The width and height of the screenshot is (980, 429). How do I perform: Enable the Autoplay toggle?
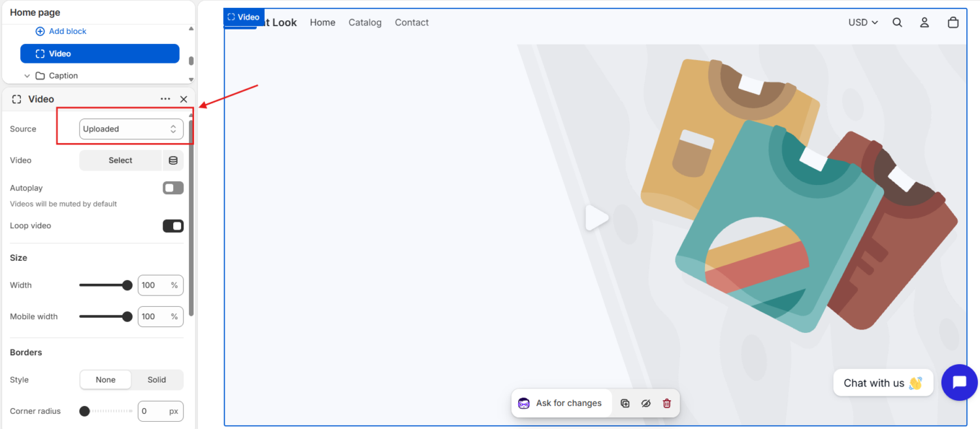click(x=173, y=188)
